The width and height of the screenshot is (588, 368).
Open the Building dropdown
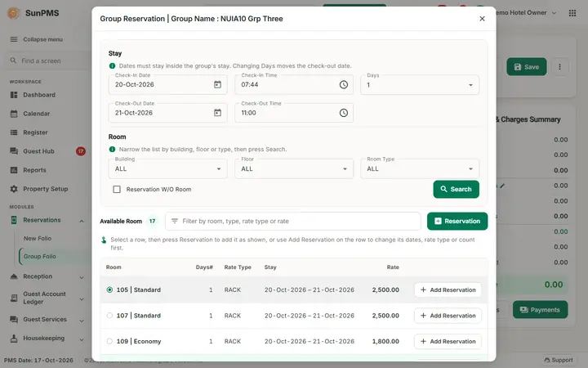click(167, 169)
